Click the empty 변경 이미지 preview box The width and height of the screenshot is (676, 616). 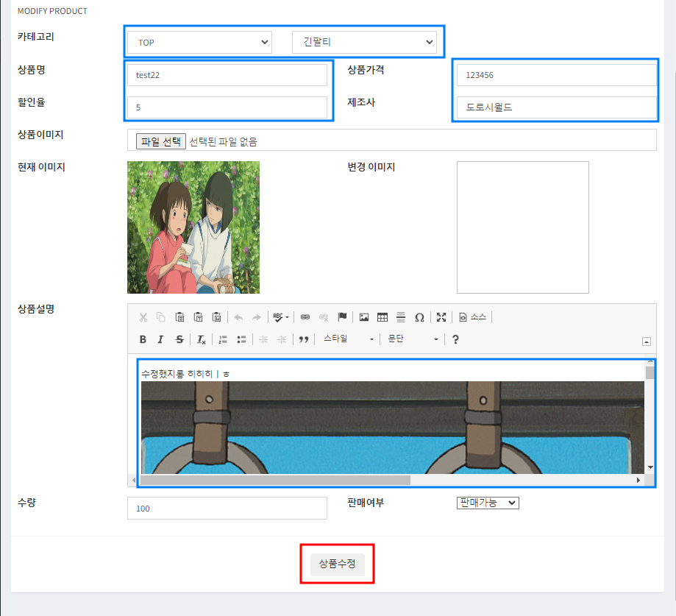(x=523, y=227)
